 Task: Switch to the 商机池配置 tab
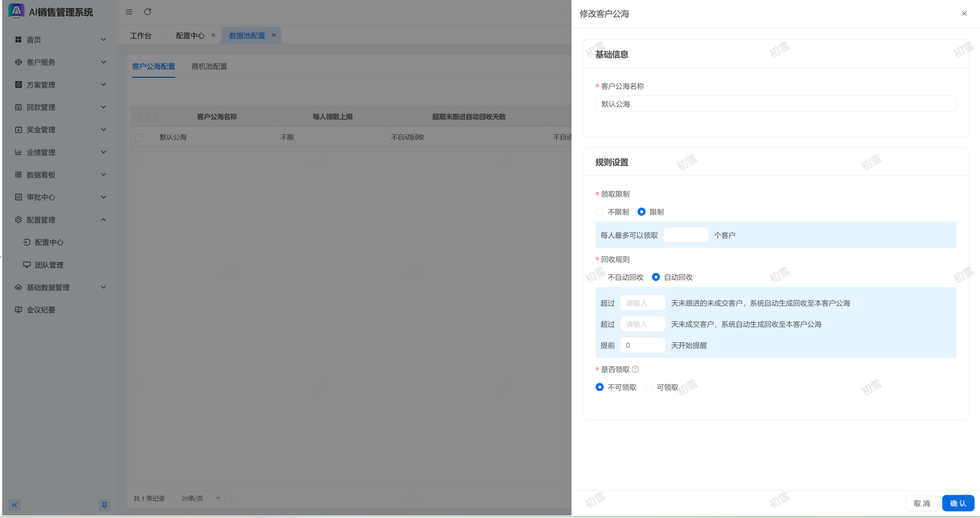(209, 67)
